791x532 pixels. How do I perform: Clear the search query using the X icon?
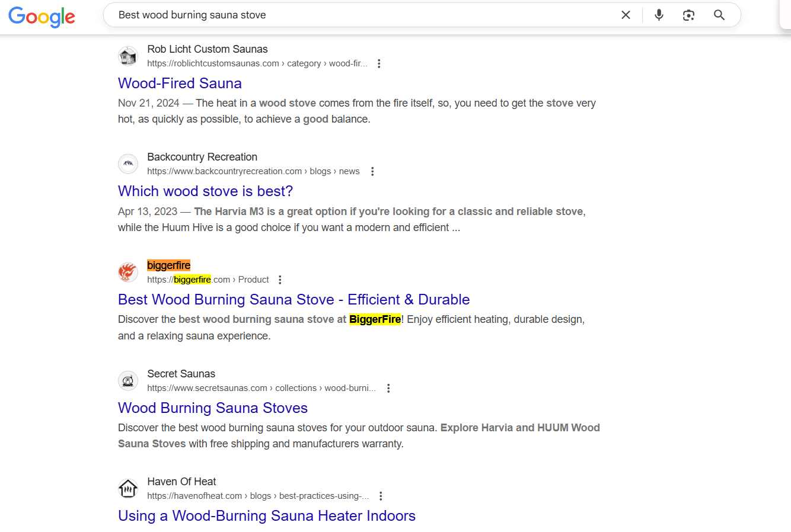(626, 15)
